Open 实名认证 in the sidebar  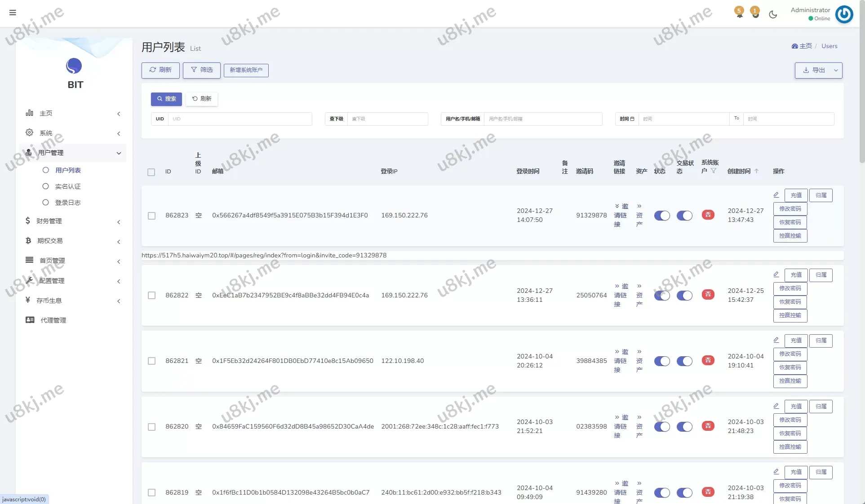[68, 186]
